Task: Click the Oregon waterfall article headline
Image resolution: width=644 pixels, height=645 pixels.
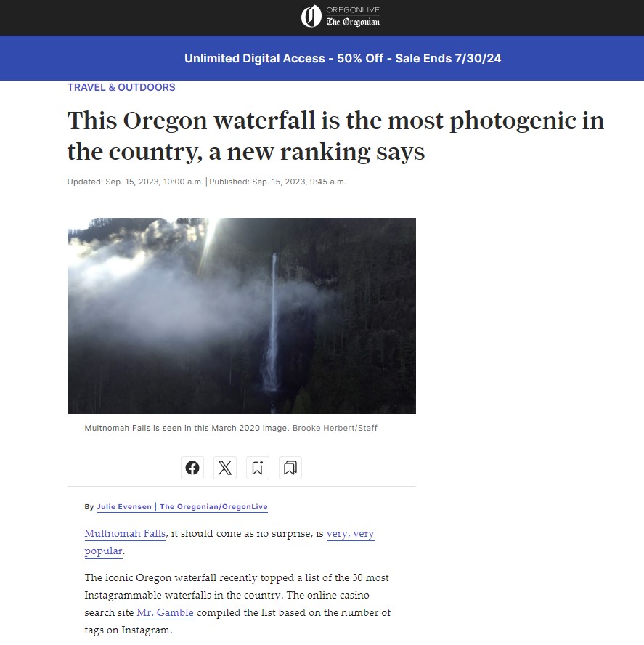Action: (x=335, y=136)
